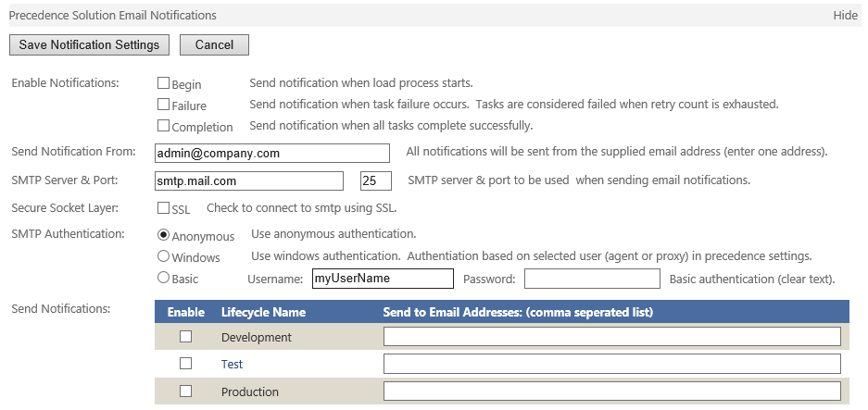Focus the SMTP server name field
868x410 pixels.
pyautogui.click(x=249, y=180)
